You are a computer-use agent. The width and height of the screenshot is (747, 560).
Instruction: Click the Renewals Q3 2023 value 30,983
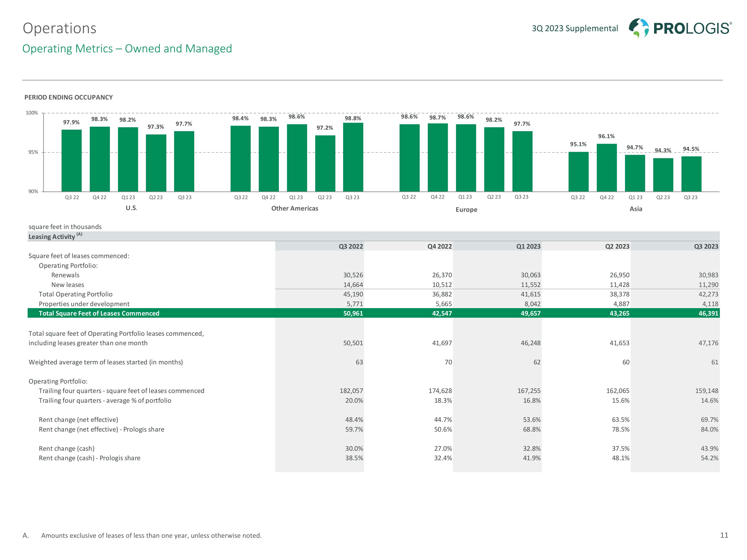pos(708,275)
